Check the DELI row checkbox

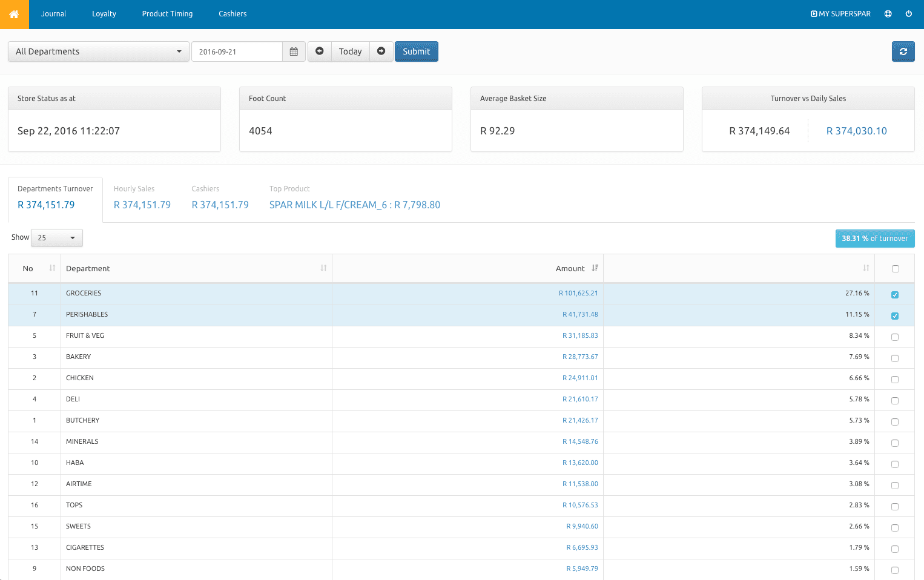tap(895, 401)
